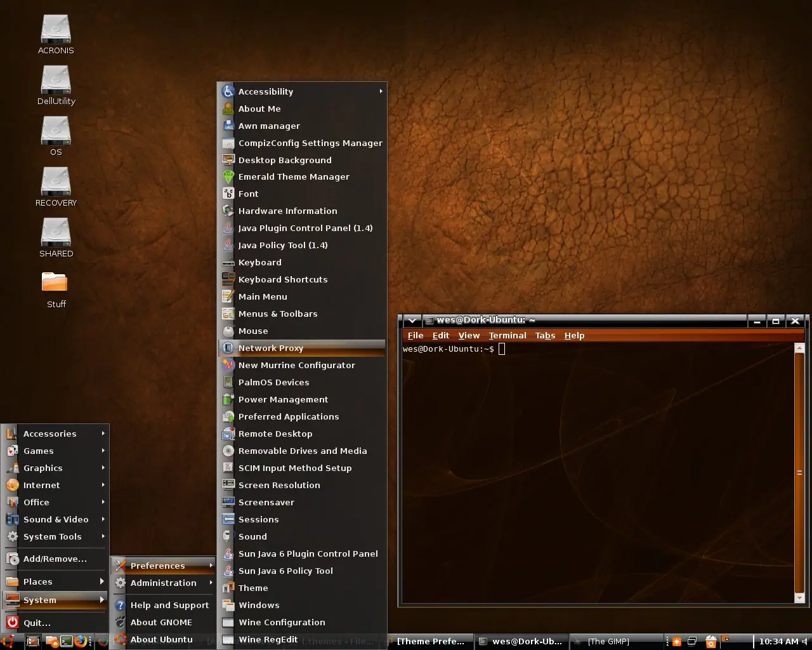Expand Office submenu arrow
The height and width of the screenshot is (650, 812).
coord(103,502)
